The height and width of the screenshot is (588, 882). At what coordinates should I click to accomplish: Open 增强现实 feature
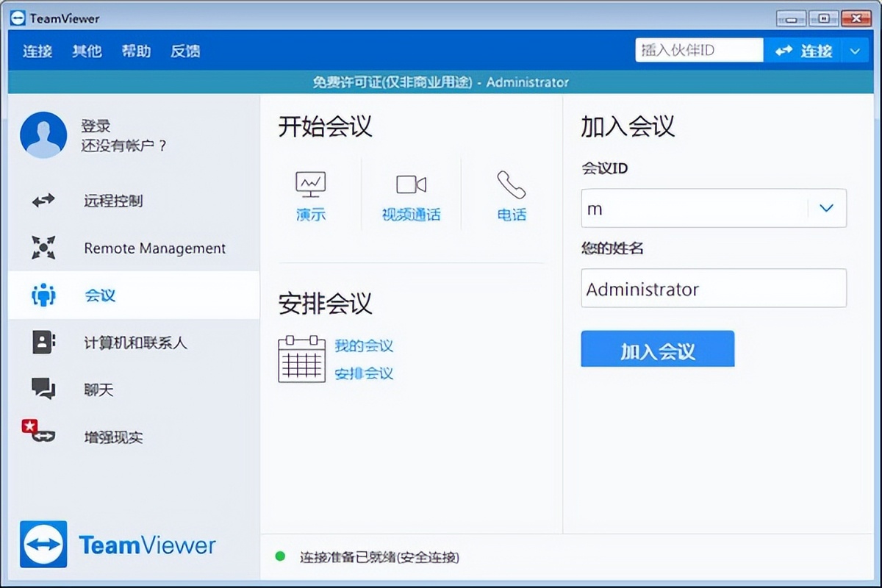112,437
